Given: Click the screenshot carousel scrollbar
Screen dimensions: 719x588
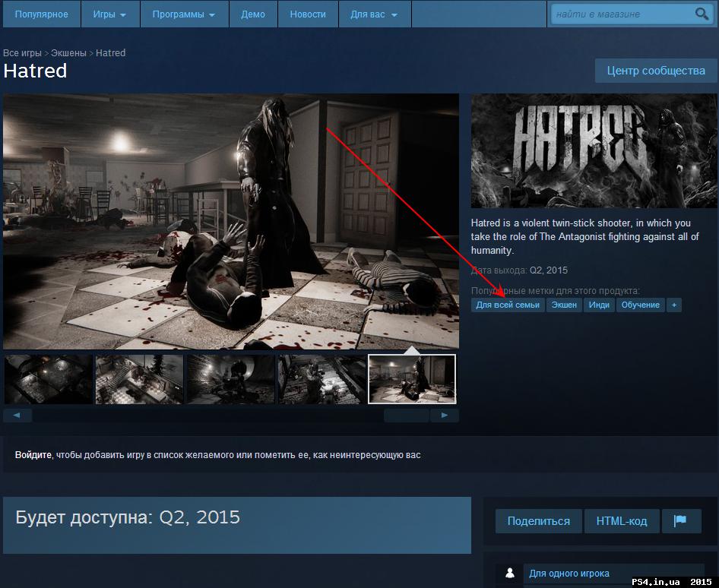Looking at the screenshot, I should coord(406,415).
